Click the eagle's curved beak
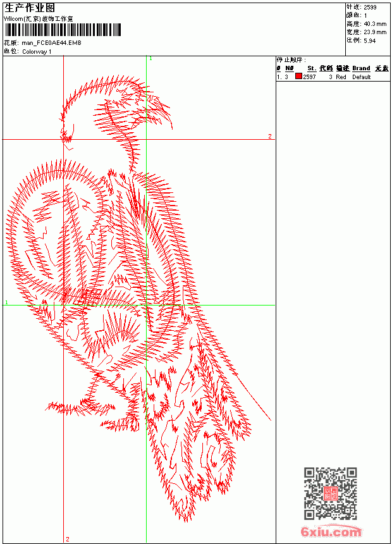 tap(163, 111)
